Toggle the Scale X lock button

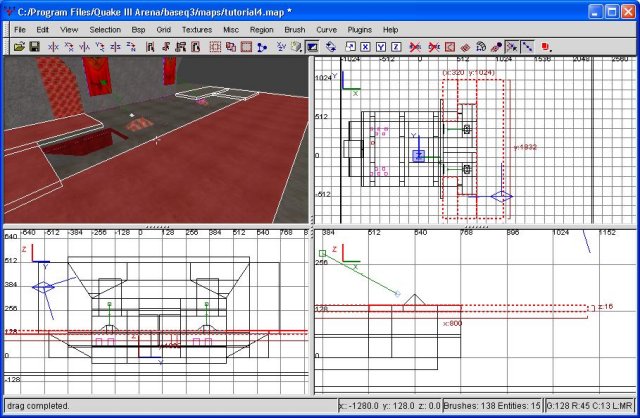[365, 47]
